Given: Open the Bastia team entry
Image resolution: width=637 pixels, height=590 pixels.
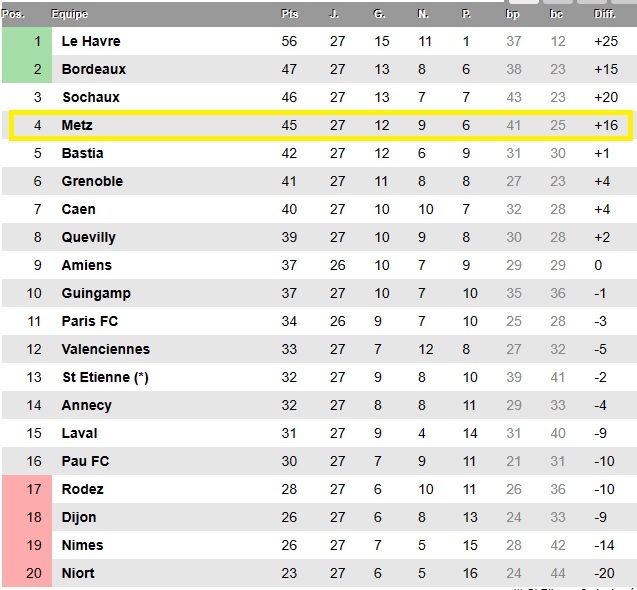Looking at the screenshot, I should (83, 153).
